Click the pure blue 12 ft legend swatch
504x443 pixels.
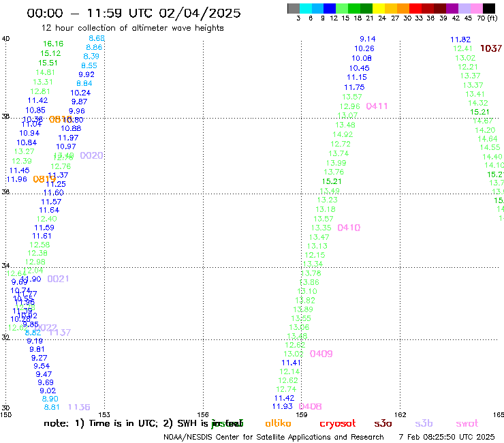click(330, 8)
